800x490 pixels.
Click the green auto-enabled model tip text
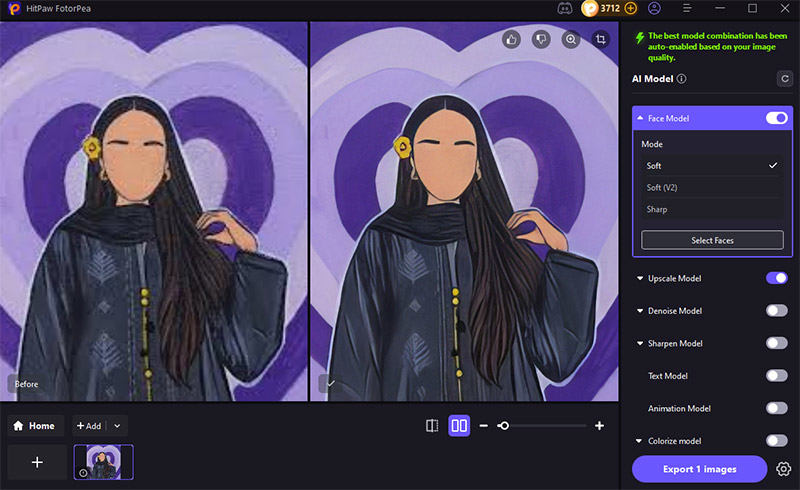[x=717, y=46]
